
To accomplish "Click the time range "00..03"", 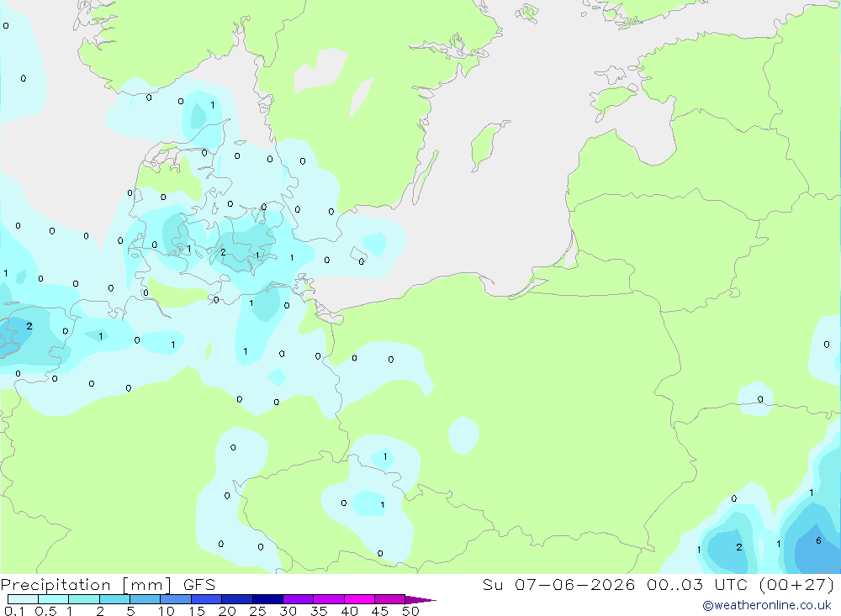I will tap(674, 584).
